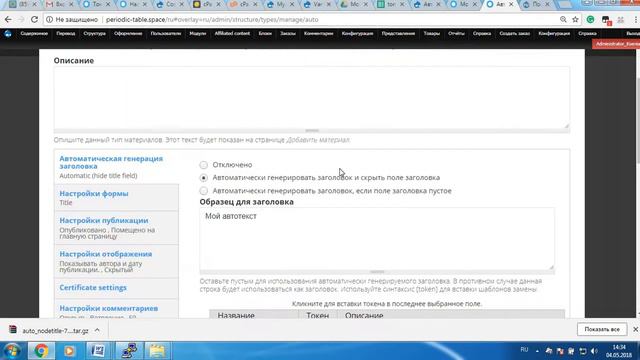This screenshot has height=360, width=640.
Task: Open 'Affiliated content' in the admin menu
Action: 232,33
